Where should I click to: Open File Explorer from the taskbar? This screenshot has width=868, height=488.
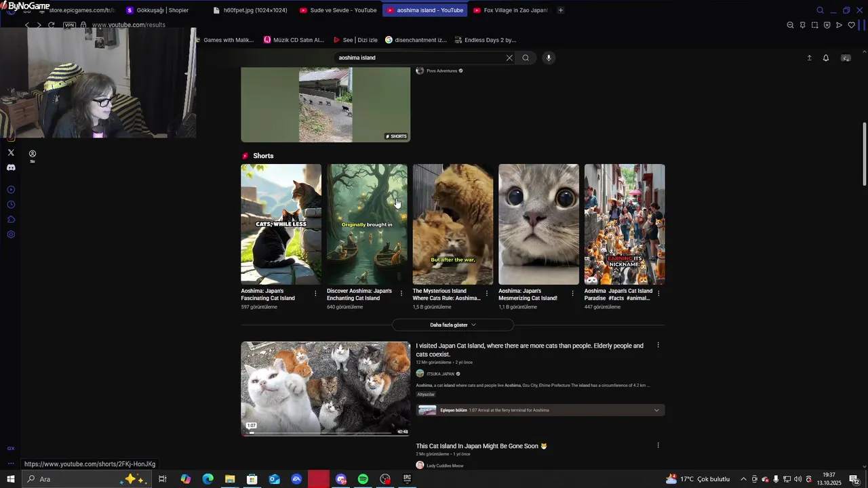[230, 479]
